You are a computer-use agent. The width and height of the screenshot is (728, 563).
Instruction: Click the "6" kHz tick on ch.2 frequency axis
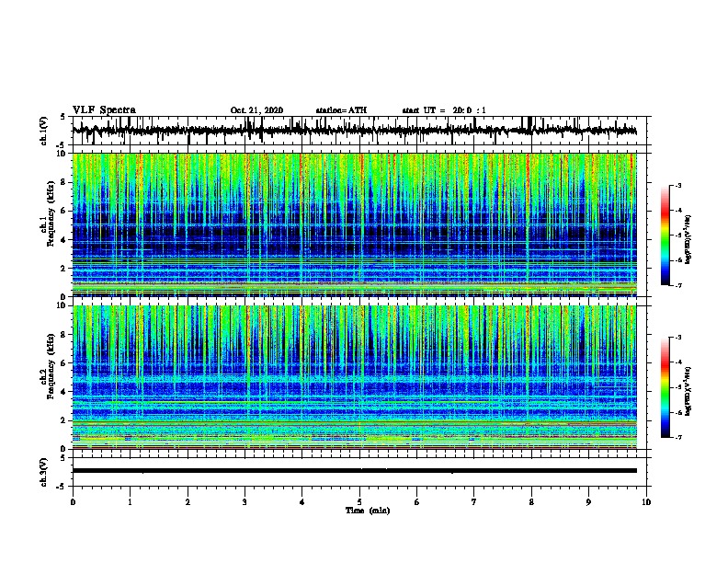click(63, 363)
